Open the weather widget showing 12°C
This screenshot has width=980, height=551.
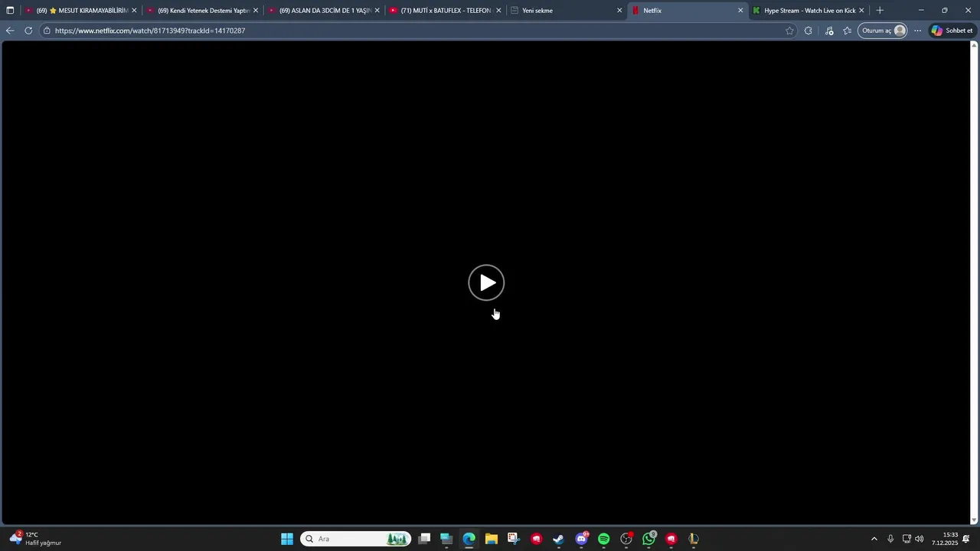36,539
